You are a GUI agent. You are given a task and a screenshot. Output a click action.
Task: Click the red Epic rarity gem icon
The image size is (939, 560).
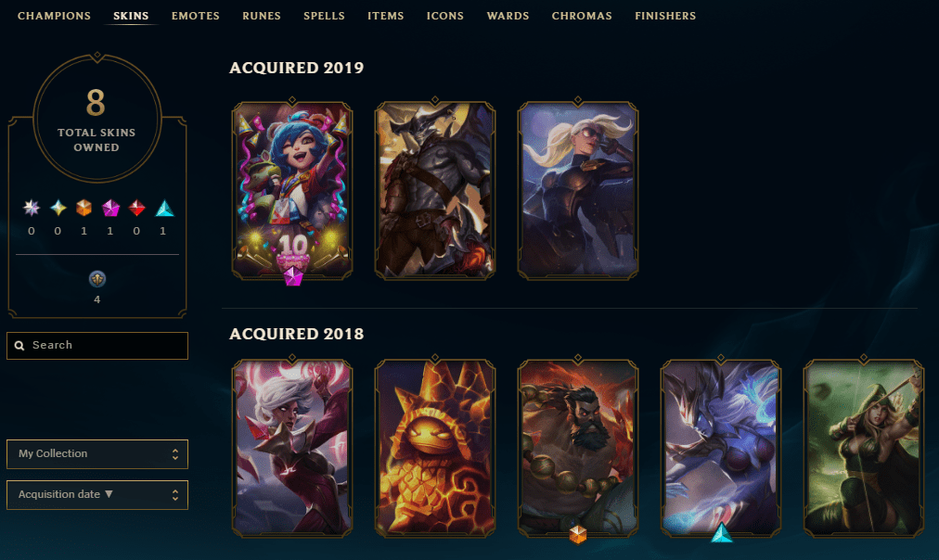[x=137, y=208]
